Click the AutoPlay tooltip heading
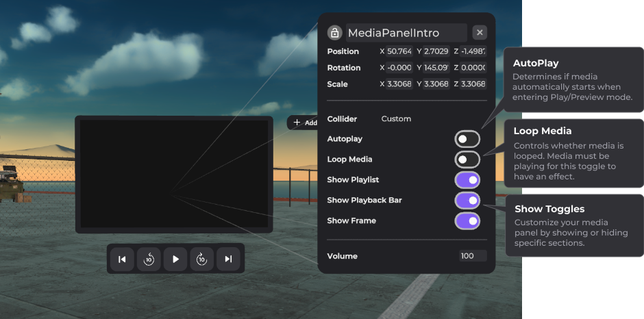The height and width of the screenshot is (319, 644). 536,63
